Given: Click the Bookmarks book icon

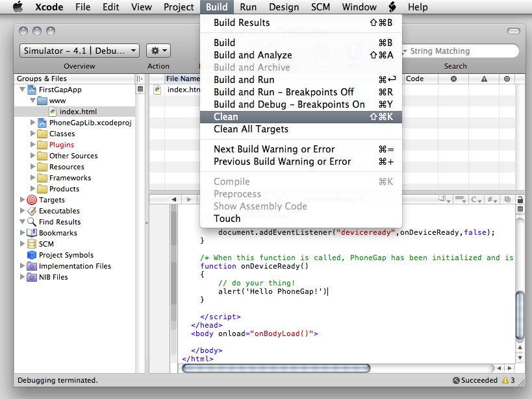Looking at the screenshot, I should [x=32, y=233].
